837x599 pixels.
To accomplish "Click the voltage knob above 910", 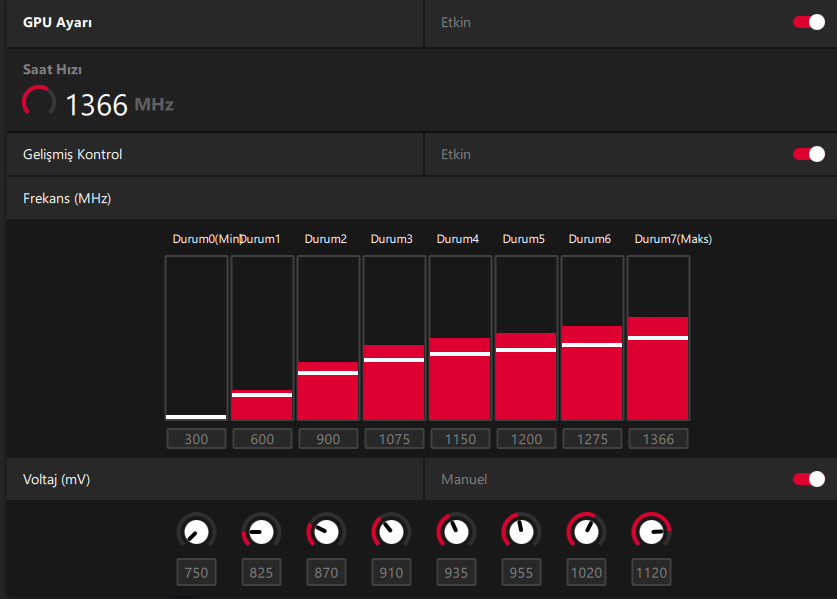I will pos(391,532).
